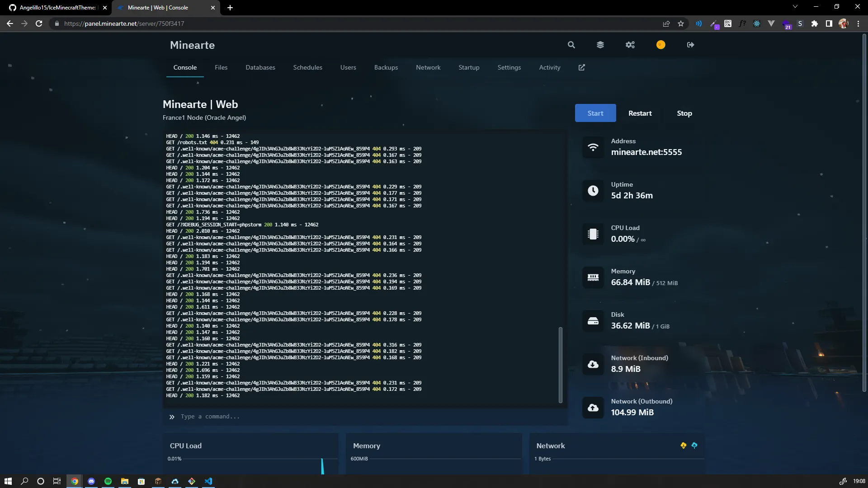868x488 pixels.
Task: Open the servers layers icon in header
Action: pyautogui.click(x=600, y=45)
